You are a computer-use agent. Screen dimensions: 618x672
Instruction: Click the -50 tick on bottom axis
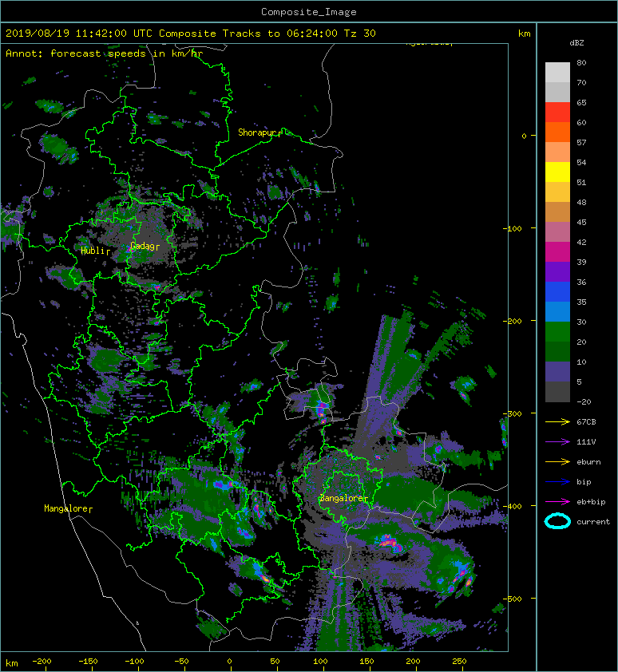click(x=181, y=662)
